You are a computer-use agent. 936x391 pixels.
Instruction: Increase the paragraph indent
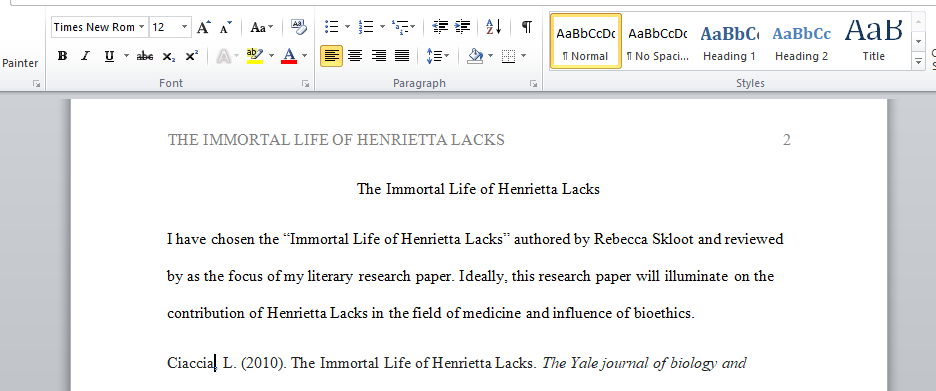coord(463,27)
